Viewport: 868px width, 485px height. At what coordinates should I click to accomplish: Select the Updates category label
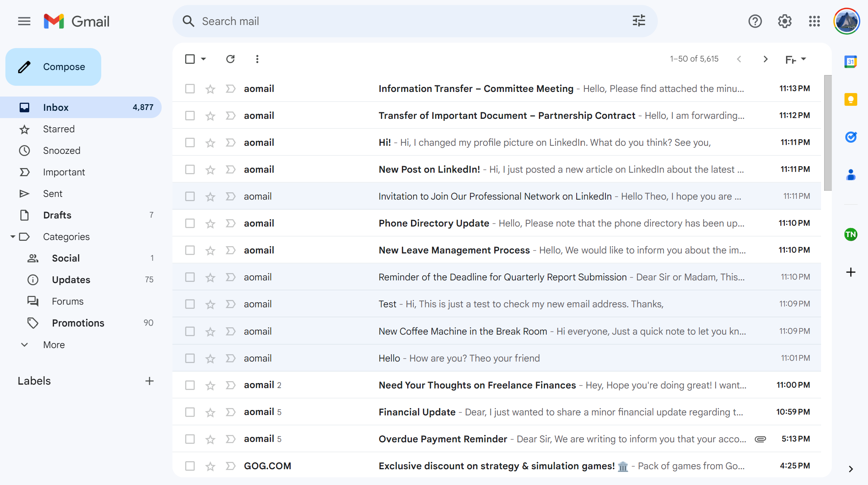[x=71, y=280]
